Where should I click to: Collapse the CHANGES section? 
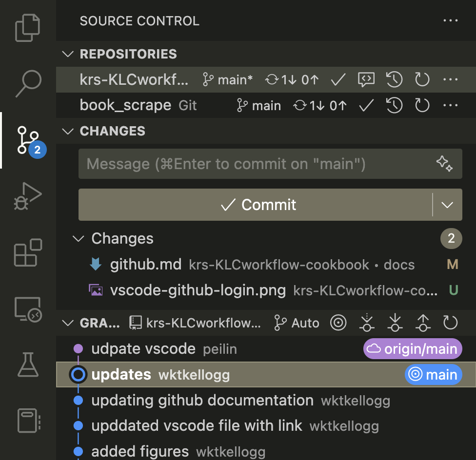coord(68,131)
